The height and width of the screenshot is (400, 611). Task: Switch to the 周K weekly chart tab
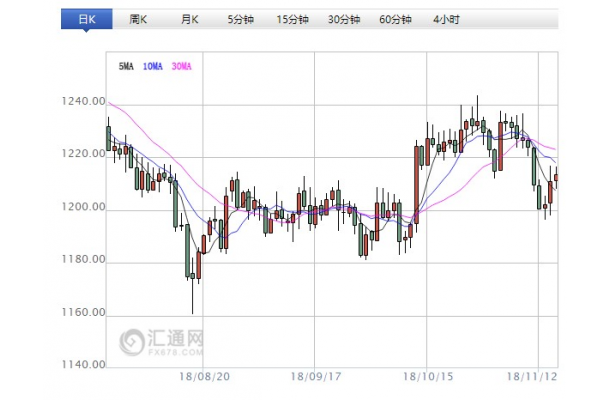(x=139, y=20)
